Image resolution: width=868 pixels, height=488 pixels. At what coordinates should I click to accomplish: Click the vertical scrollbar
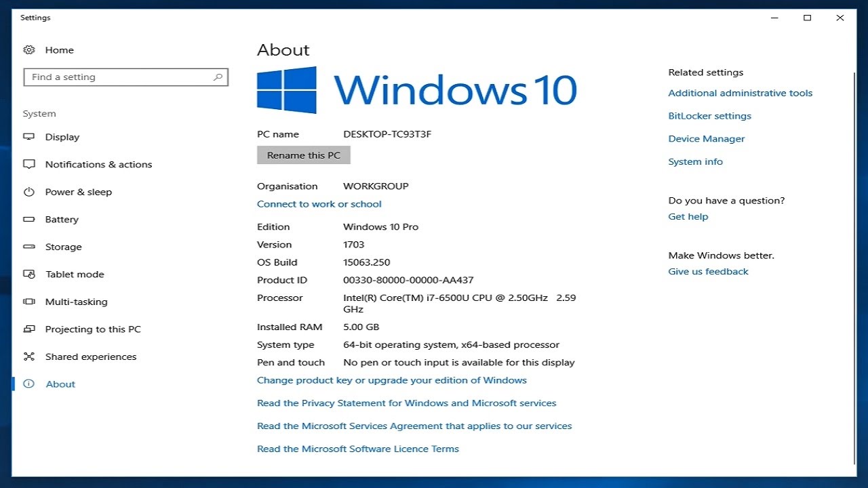click(x=854, y=268)
